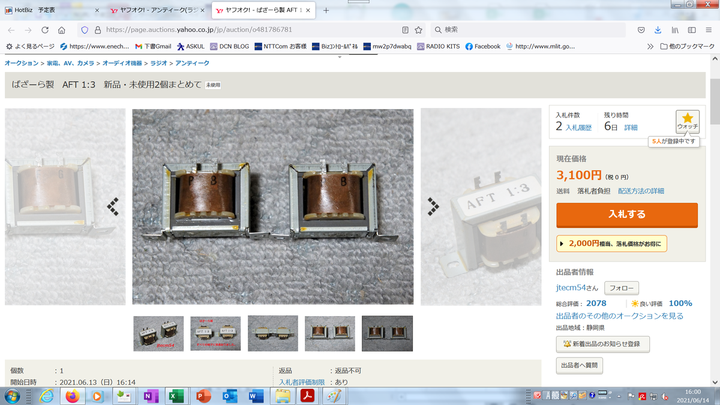Expand the 2,000円 discount offer banner
The image size is (720, 405).
[610, 243]
